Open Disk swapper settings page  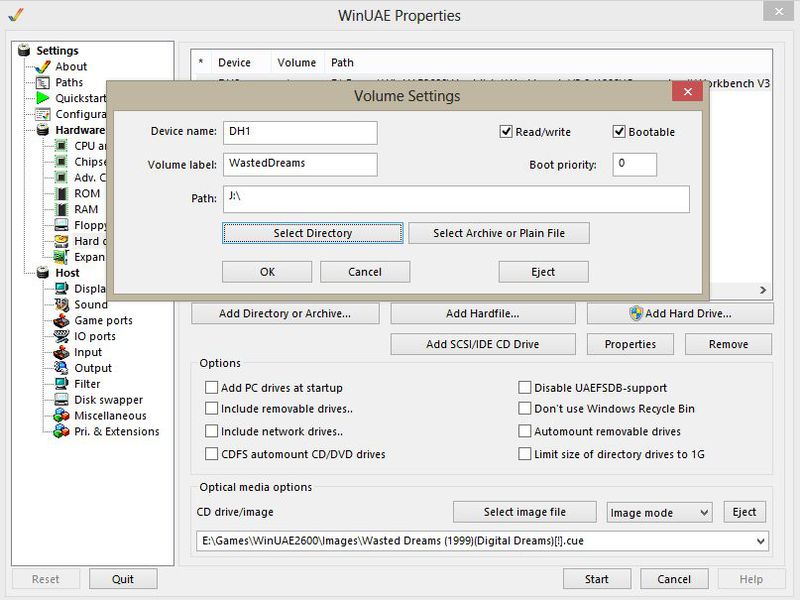tap(108, 399)
